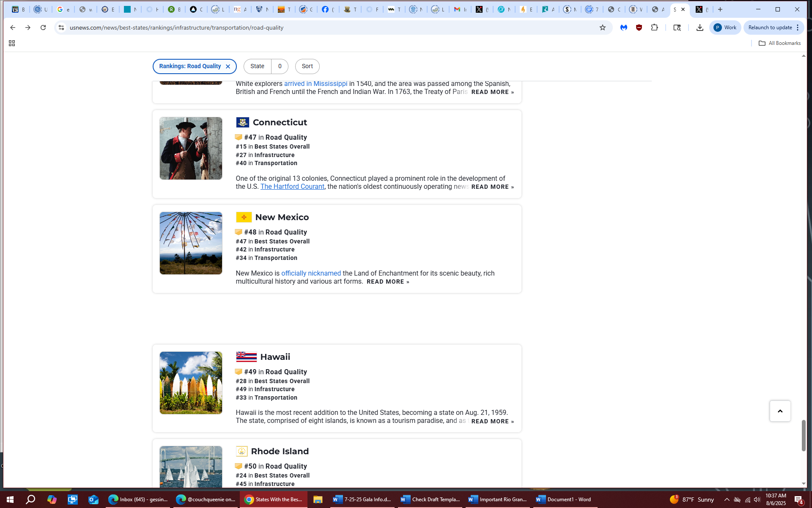The height and width of the screenshot is (508, 812).
Task: Click the scroll-to-top arrow button
Action: click(x=780, y=411)
